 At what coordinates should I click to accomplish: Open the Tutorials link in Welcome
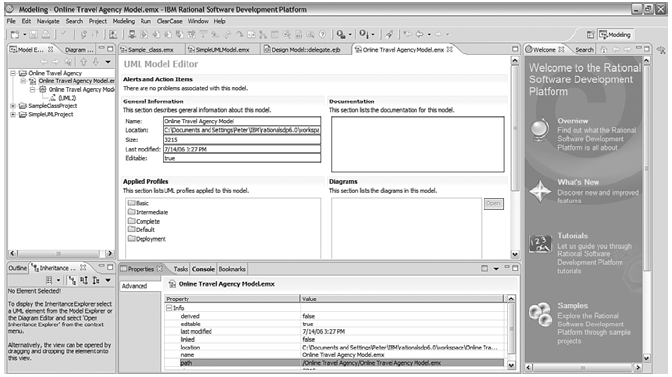573,236
